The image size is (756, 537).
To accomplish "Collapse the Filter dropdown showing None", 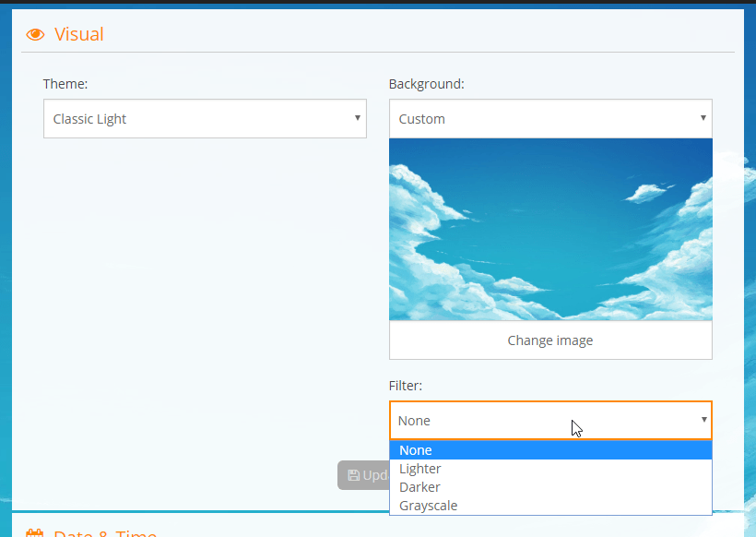I will click(550, 420).
